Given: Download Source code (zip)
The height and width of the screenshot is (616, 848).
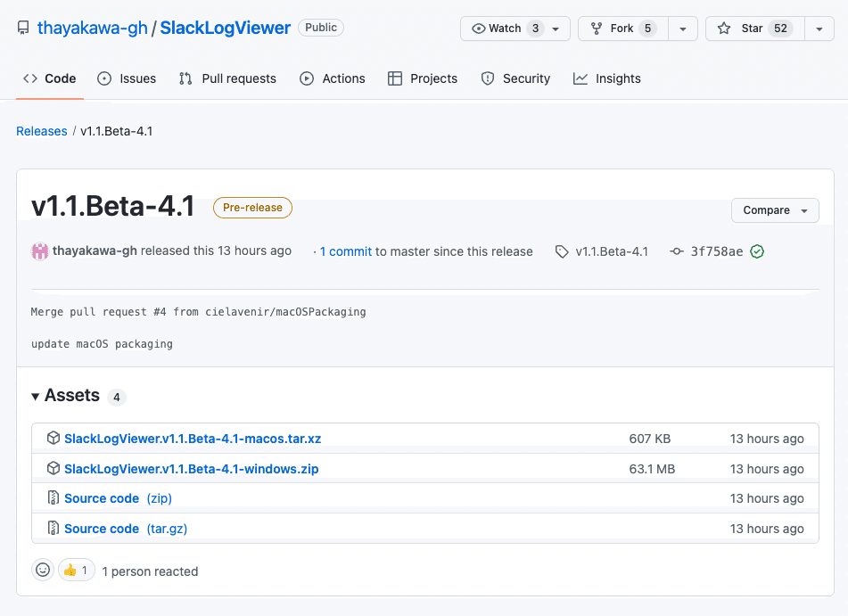Looking at the screenshot, I should click(x=118, y=498).
